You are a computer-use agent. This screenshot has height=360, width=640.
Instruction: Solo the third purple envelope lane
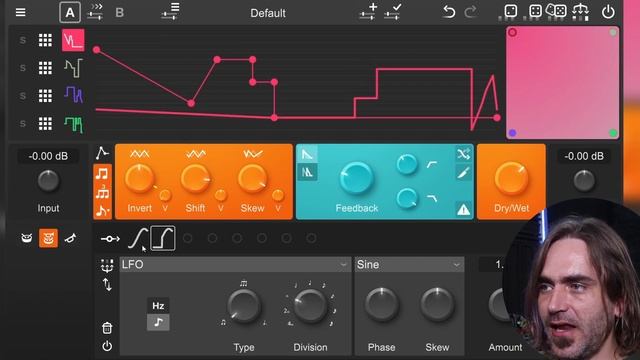pyautogui.click(x=23, y=96)
